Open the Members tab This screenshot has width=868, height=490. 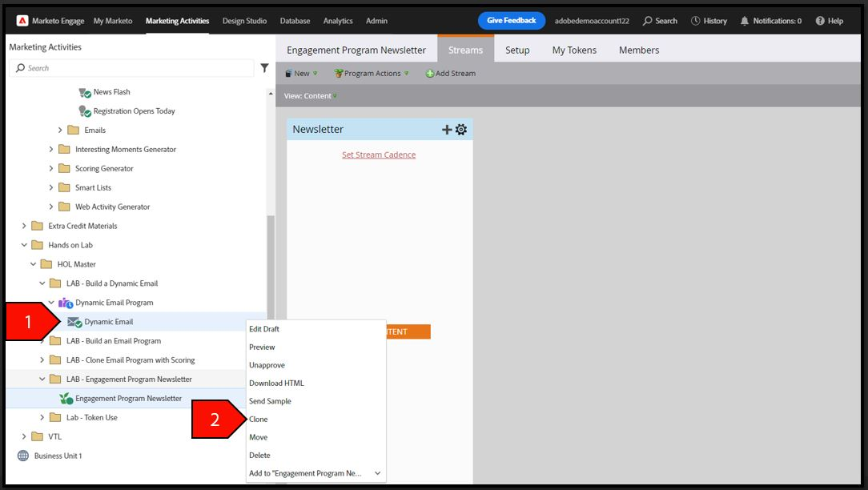coord(639,50)
